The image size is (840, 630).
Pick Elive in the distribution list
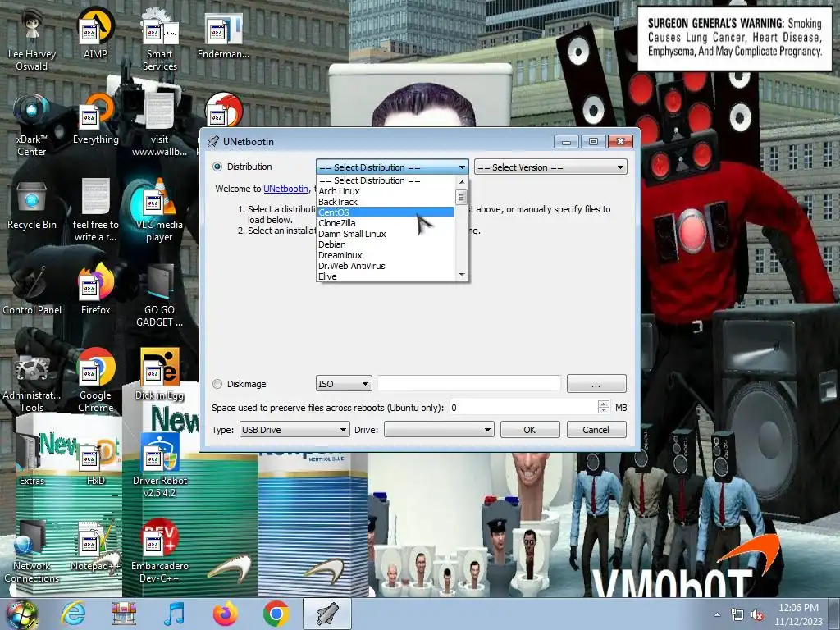point(386,276)
